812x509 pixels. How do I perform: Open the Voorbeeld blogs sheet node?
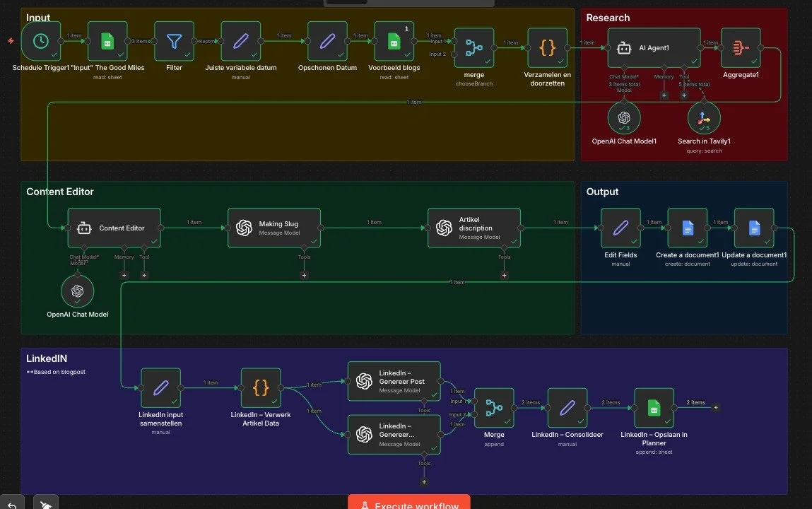click(x=394, y=42)
